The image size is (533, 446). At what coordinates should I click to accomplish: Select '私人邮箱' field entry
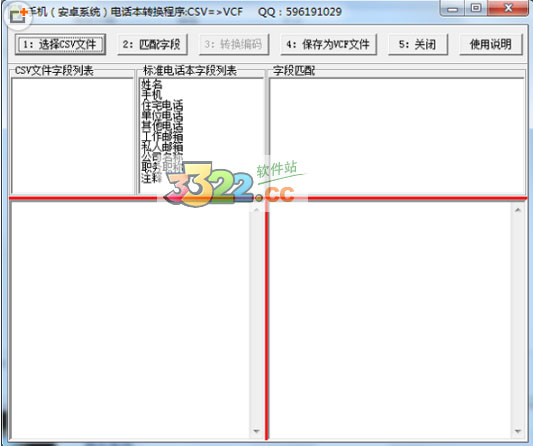click(x=162, y=147)
